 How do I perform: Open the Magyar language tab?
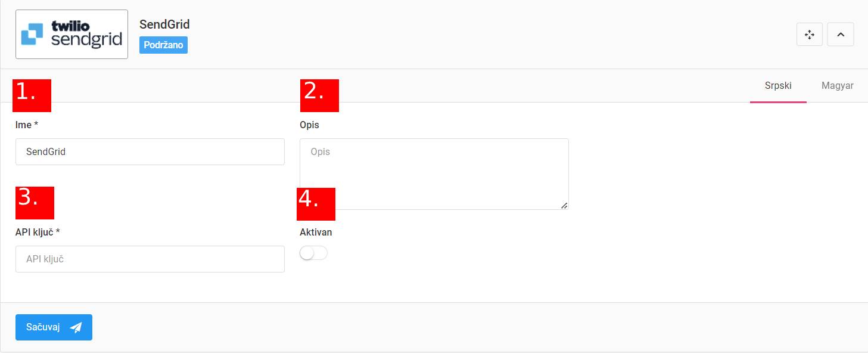pyautogui.click(x=837, y=85)
